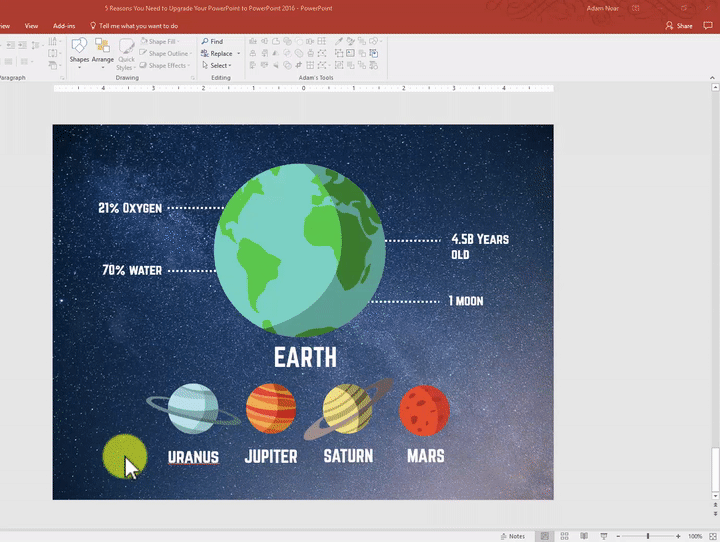Toggle the Notes pane
The image size is (720, 542).
(512, 536)
